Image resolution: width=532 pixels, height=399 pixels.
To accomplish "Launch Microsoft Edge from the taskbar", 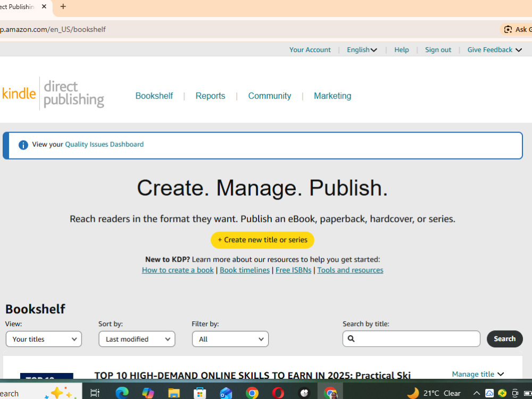I will click(x=122, y=393).
